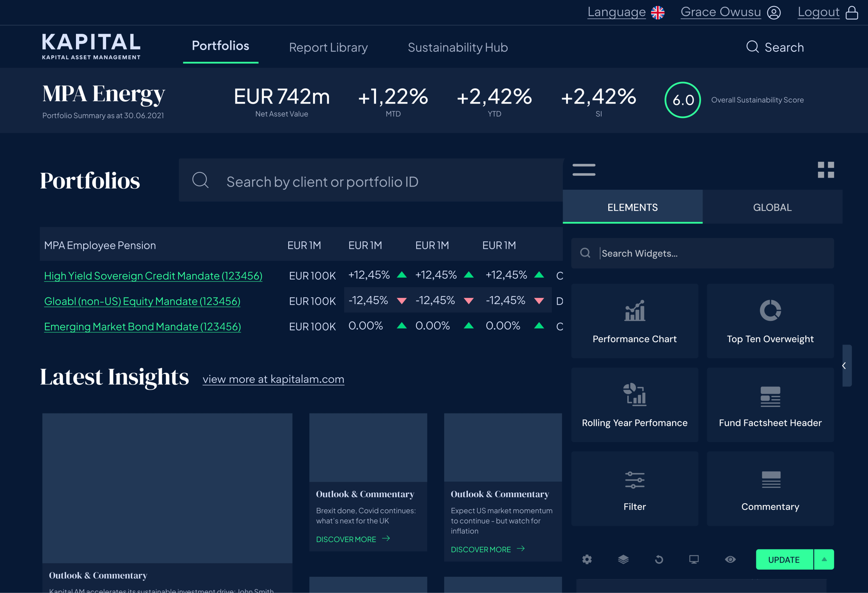The height and width of the screenshot is (593, 868).
Task: Click the desktop monitor preview icon
Action: pos(694,559)
